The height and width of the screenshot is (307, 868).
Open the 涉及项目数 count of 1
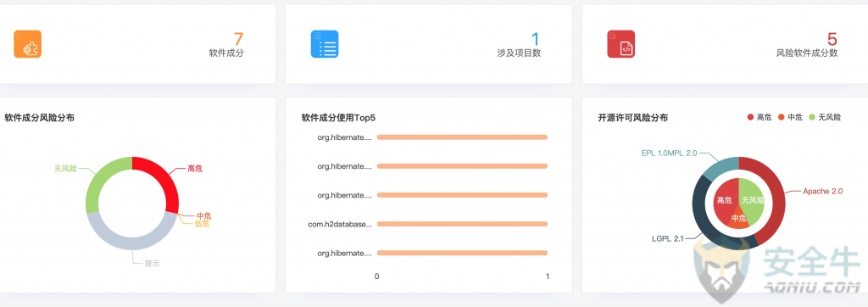pyautogui.click(x=536, y=39)
